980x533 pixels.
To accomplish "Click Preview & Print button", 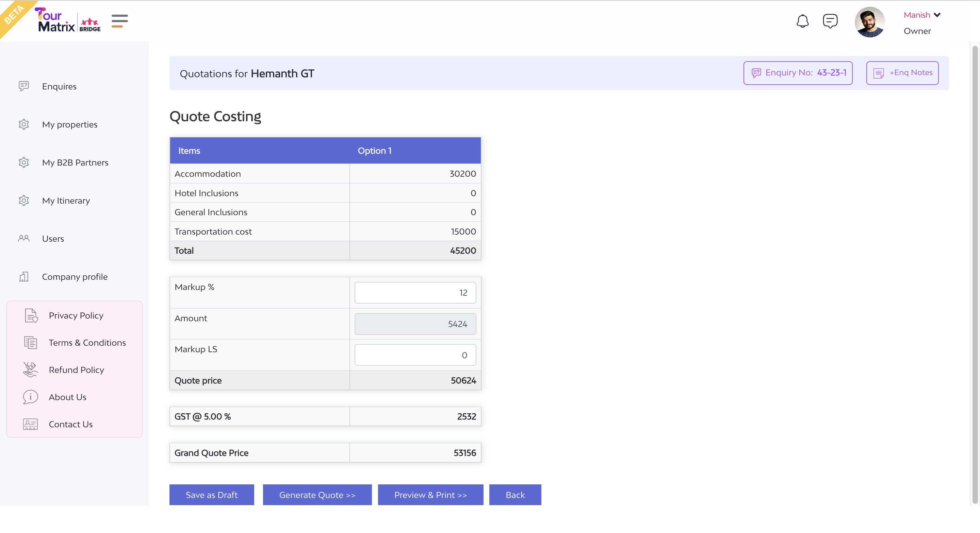I will click(430, 495).
